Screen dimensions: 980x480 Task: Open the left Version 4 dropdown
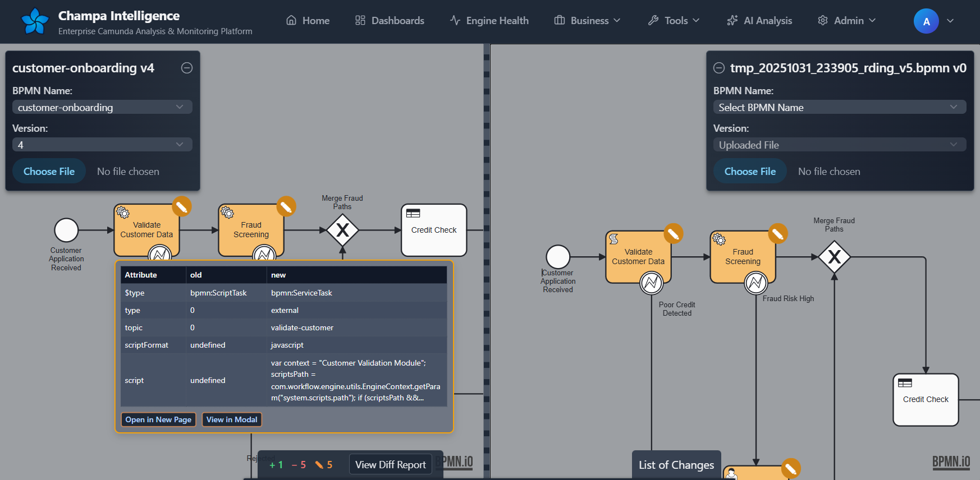pyautogui.click(x=102, y=145)
